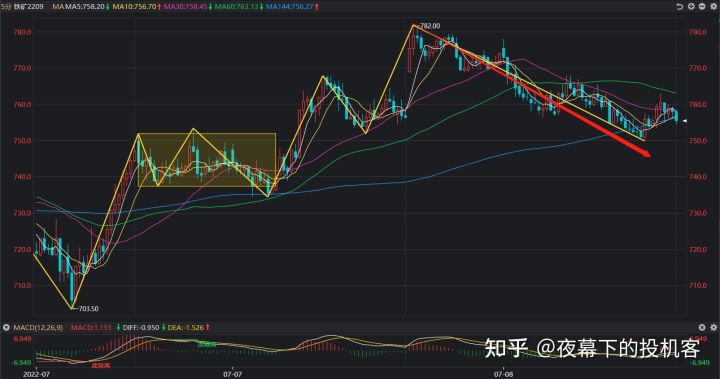
Task: Zoom in chart with plus icon
Action: click(x=691, y=6)
